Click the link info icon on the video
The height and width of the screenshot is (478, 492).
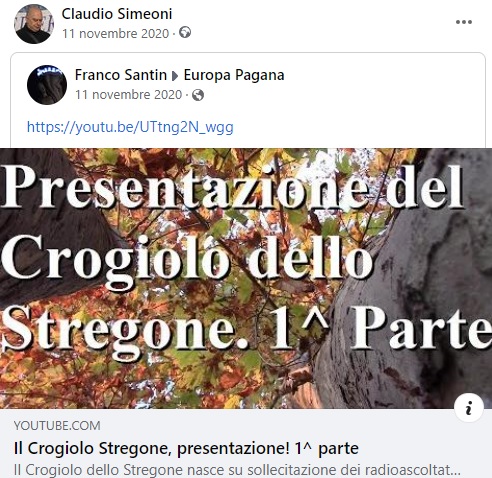469,408
